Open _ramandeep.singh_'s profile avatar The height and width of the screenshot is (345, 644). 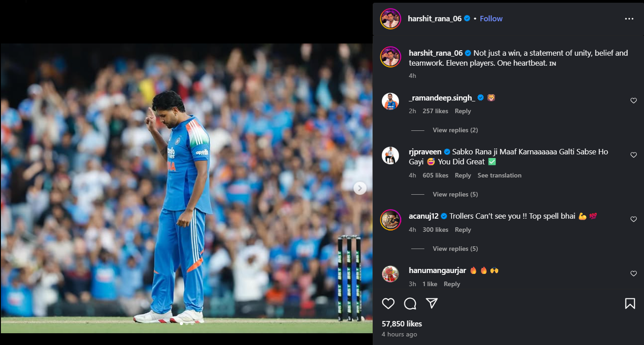pyautogui.click(x=390, y=101)
